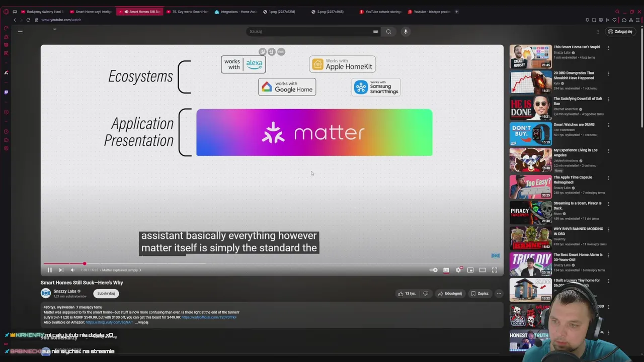644x362 pixels.
Task: Expand the description with ...więcej
Action: [x=142, y=322]
